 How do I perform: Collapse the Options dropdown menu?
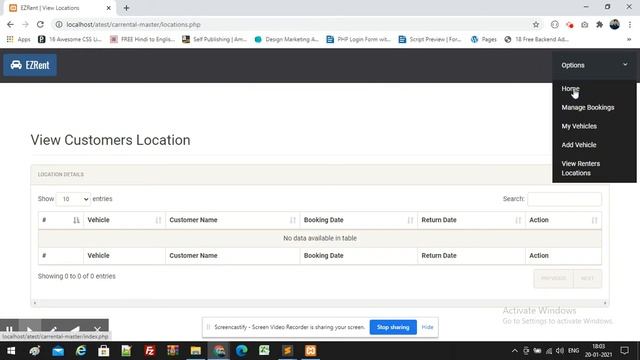[594, 65]
